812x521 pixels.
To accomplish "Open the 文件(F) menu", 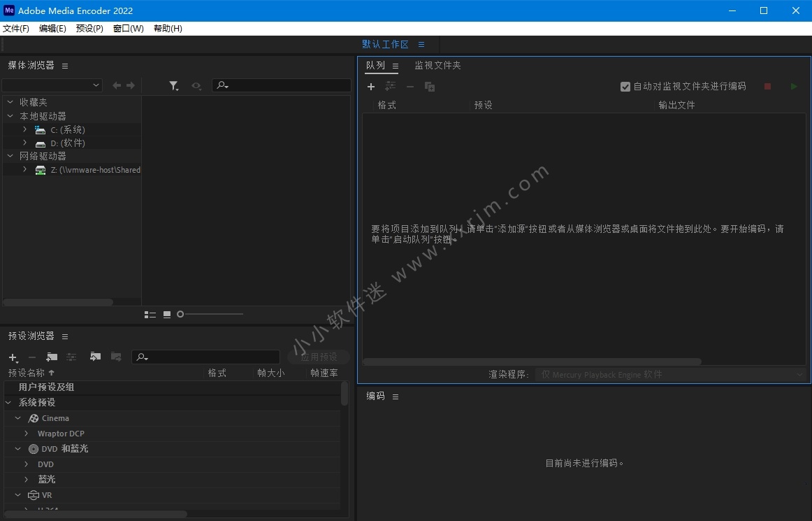I will point(16,29).
